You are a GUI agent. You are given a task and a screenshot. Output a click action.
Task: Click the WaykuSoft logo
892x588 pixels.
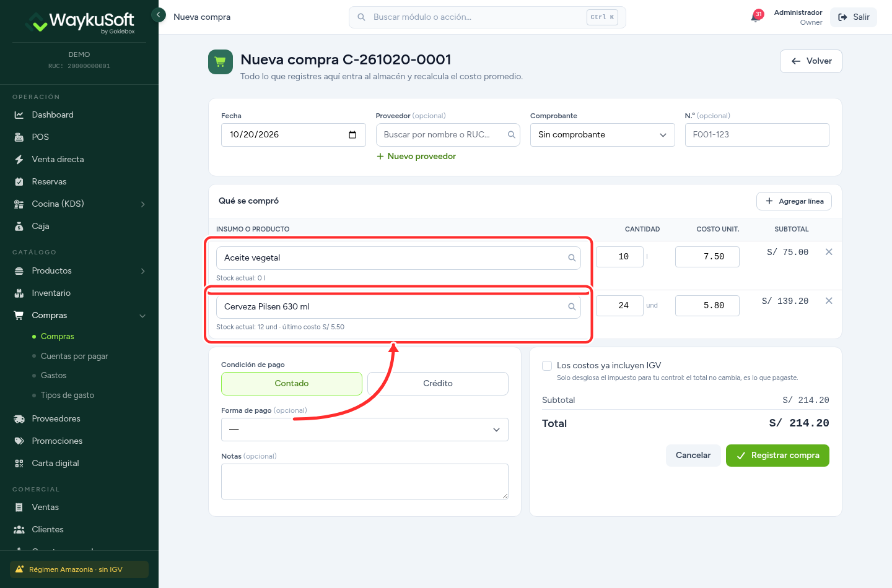click(x=79, y=23)
